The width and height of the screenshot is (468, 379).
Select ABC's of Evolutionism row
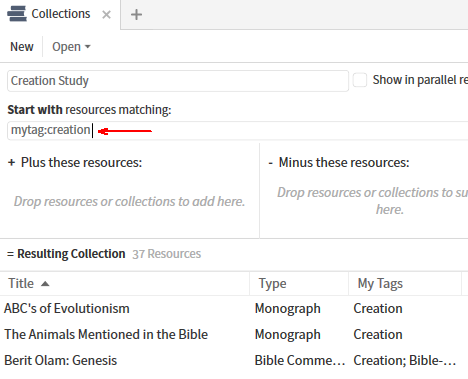234,308
